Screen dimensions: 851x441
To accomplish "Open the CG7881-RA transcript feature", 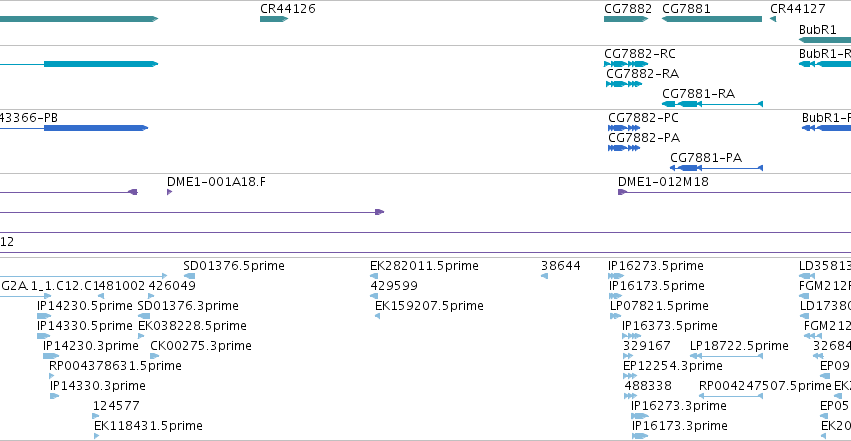I will tap(712, 104).
